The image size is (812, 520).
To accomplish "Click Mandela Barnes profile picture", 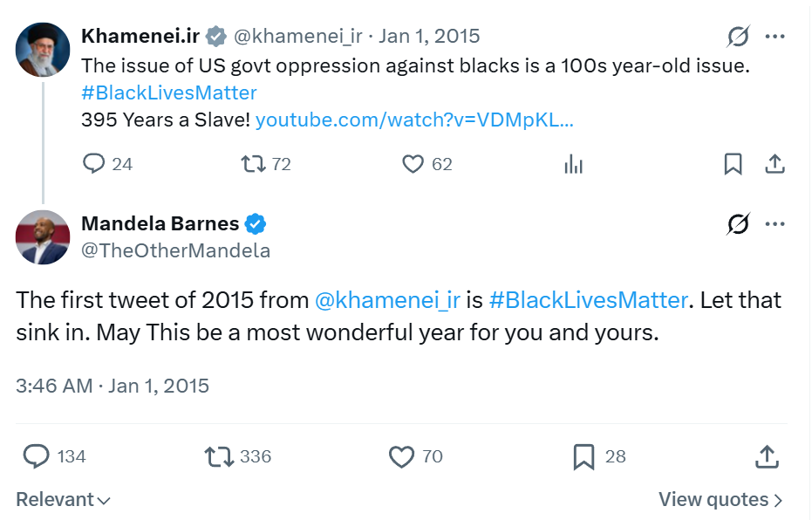I will coord(43,237).
